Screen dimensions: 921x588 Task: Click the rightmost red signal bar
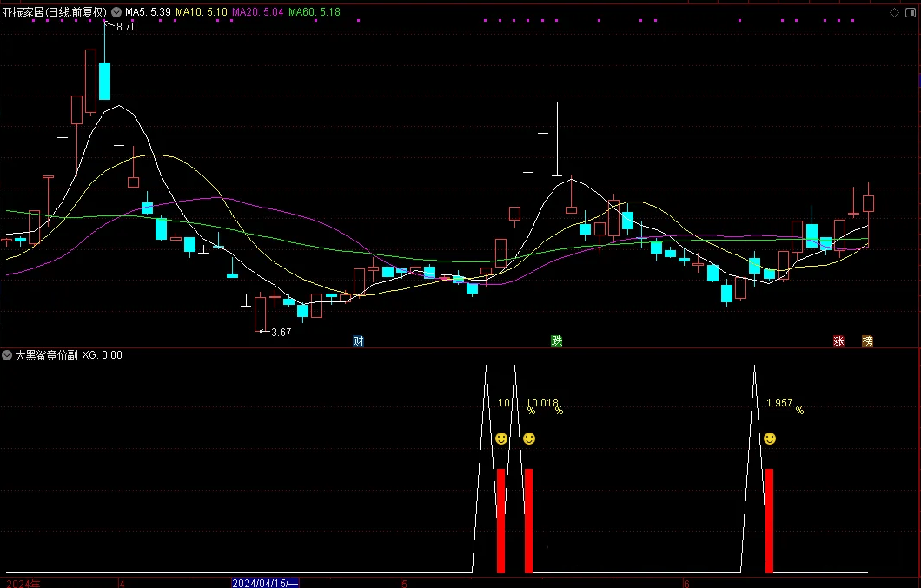[x=769, y=520]
